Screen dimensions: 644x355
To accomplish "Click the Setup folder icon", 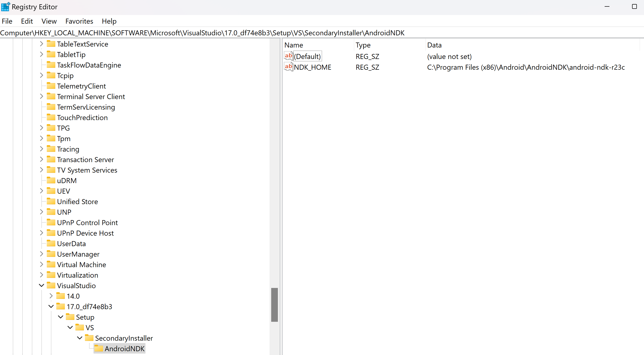I will point(70,317).
